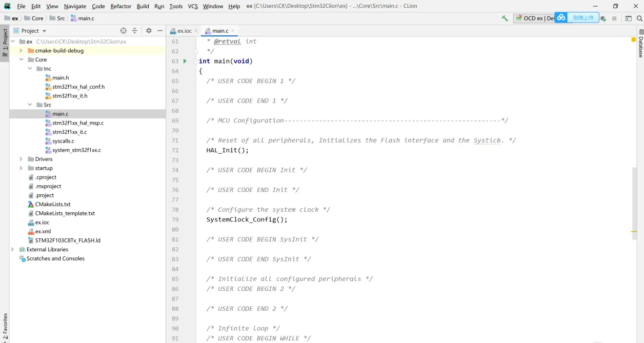644x343 pixels.
Task: Select the .mxproject file
Action: pyautogui.click(x=48, y=186)
